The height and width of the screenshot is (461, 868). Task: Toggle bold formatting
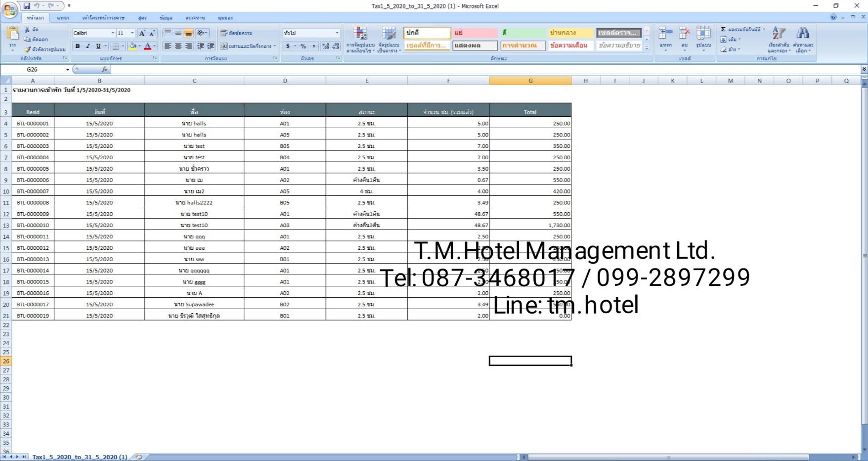78,46
